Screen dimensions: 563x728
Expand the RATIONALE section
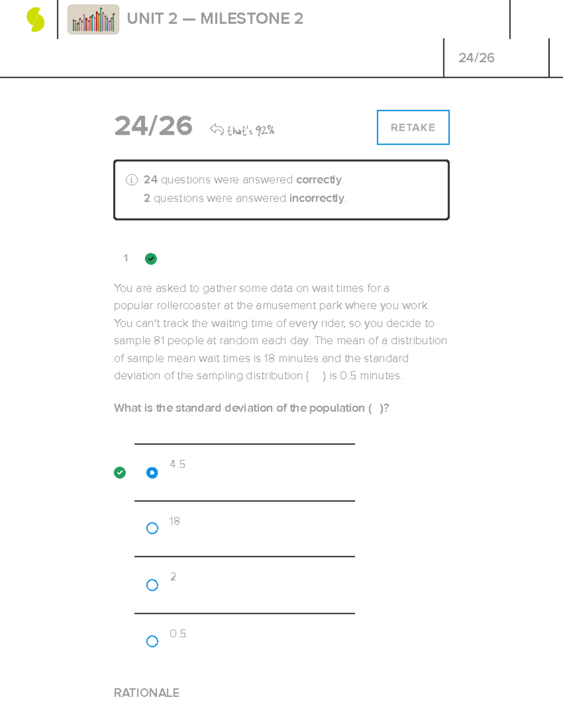coord(146,693)
